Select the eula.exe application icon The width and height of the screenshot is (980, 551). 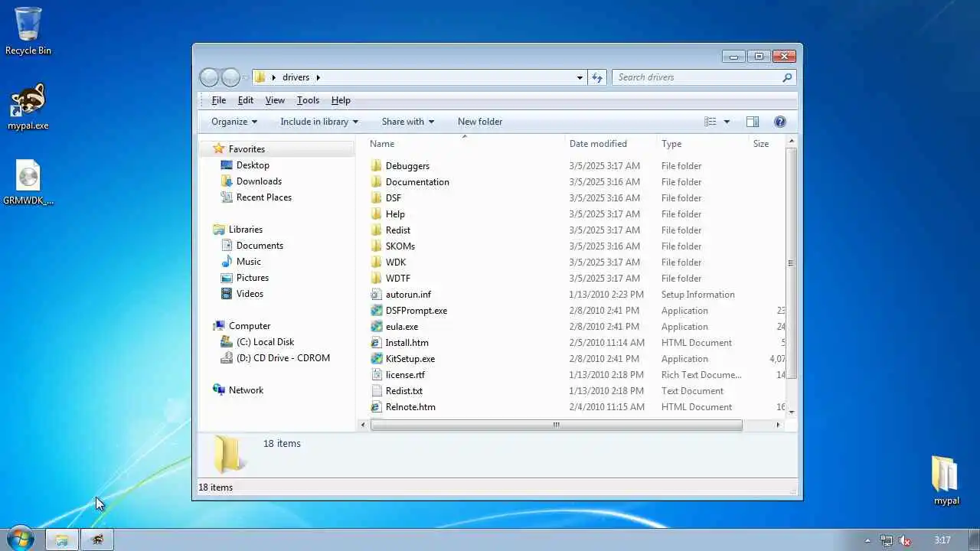376,327
